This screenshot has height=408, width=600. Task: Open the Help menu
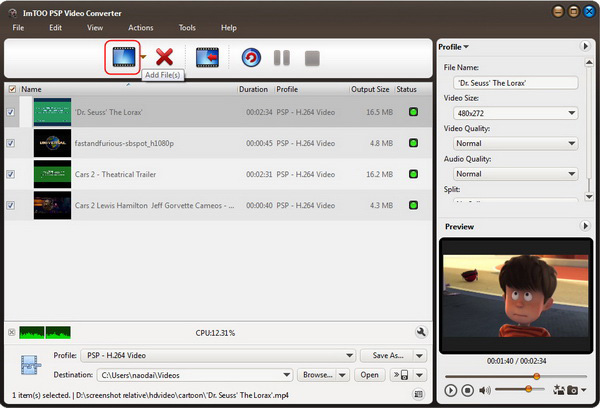pos(228,28)
